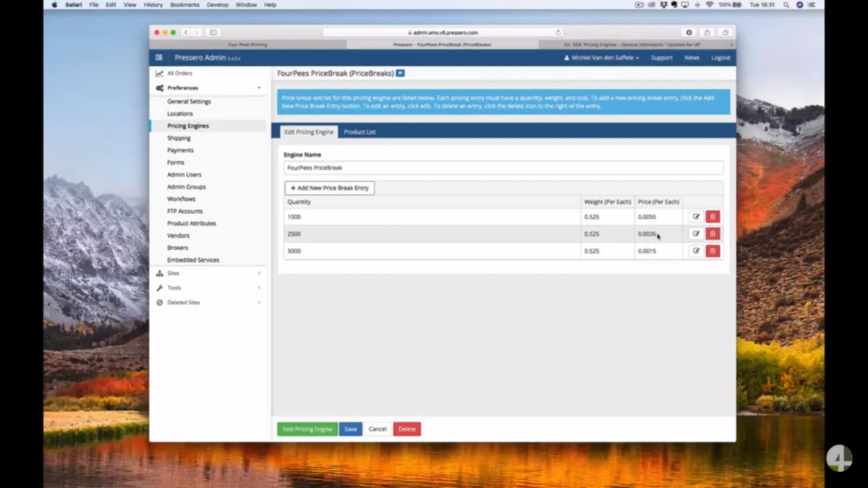Toggle the hamburger sidebar menu icon
This screenshot has height=488, width=868.
(159, 58)
